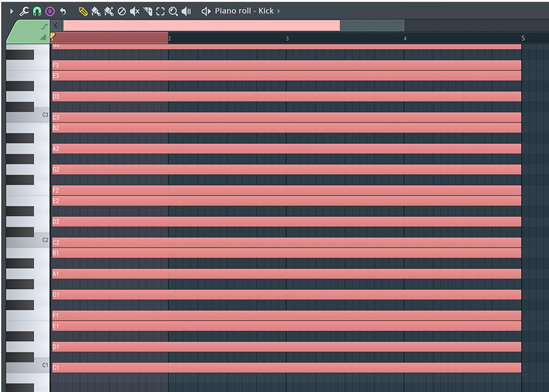Select the Delete tool
549x392 pixels.
(x=121, y=12)
